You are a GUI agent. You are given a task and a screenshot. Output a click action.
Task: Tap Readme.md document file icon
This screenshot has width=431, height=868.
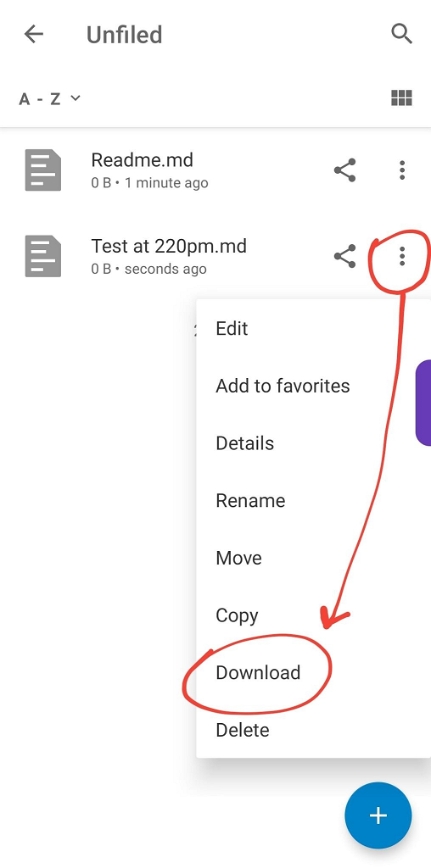tap(43, 170)
